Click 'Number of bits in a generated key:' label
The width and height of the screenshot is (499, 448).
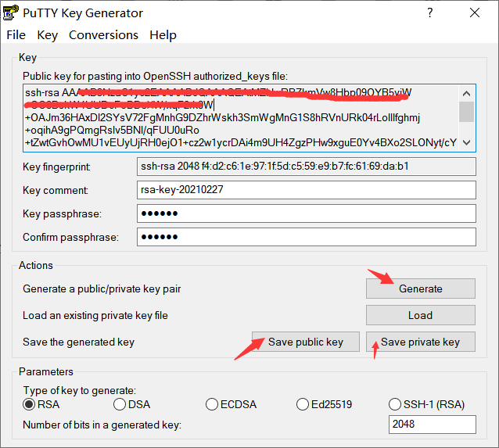(102, 425)
